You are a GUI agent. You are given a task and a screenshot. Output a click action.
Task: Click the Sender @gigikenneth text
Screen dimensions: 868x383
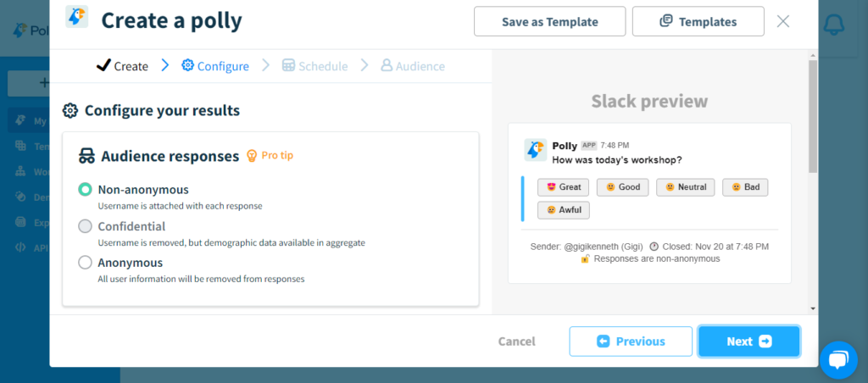click(x=587, y=247)
